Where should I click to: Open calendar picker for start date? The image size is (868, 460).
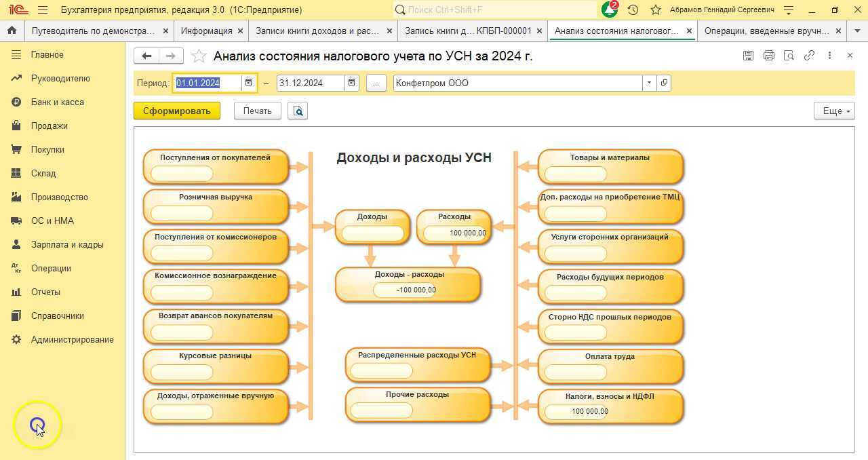point(249,83)
